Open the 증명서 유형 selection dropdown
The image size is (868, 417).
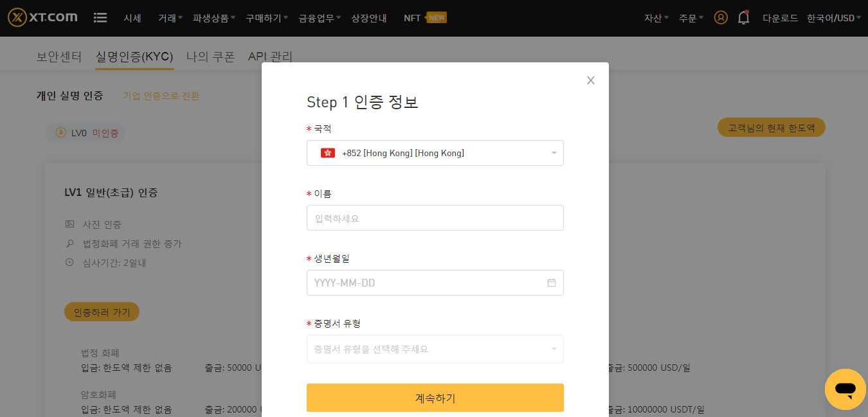pos(435,349)
